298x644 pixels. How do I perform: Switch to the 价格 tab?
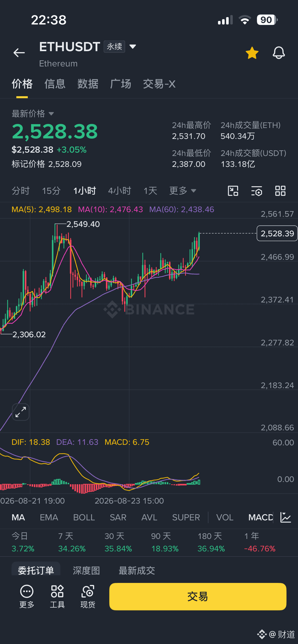22,84
